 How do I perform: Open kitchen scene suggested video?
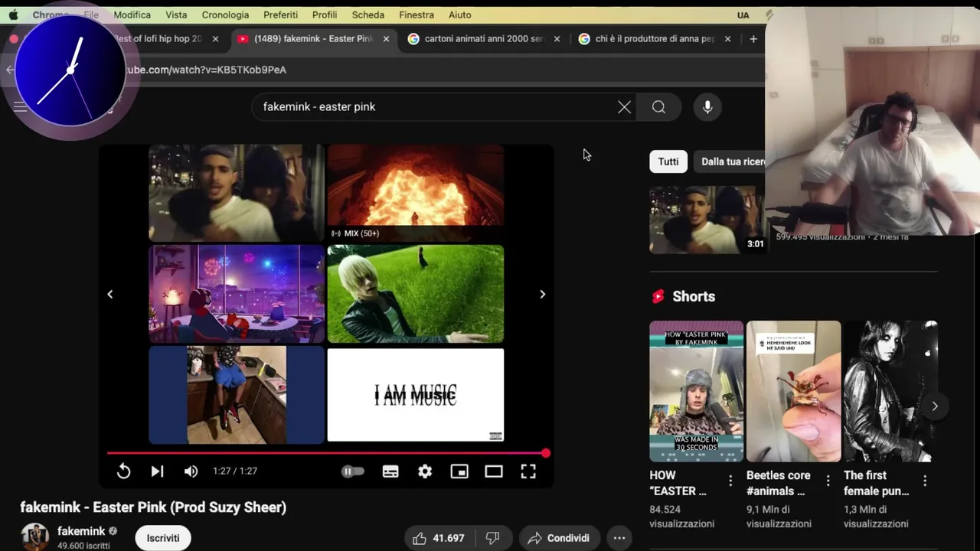(237, 395)
